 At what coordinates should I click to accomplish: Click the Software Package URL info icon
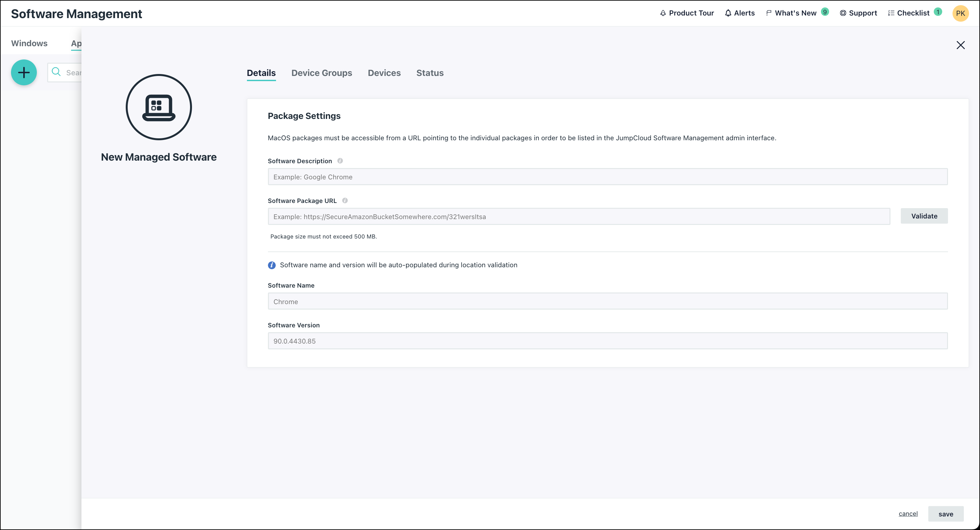pyautogui.click(x=345, y=200)
